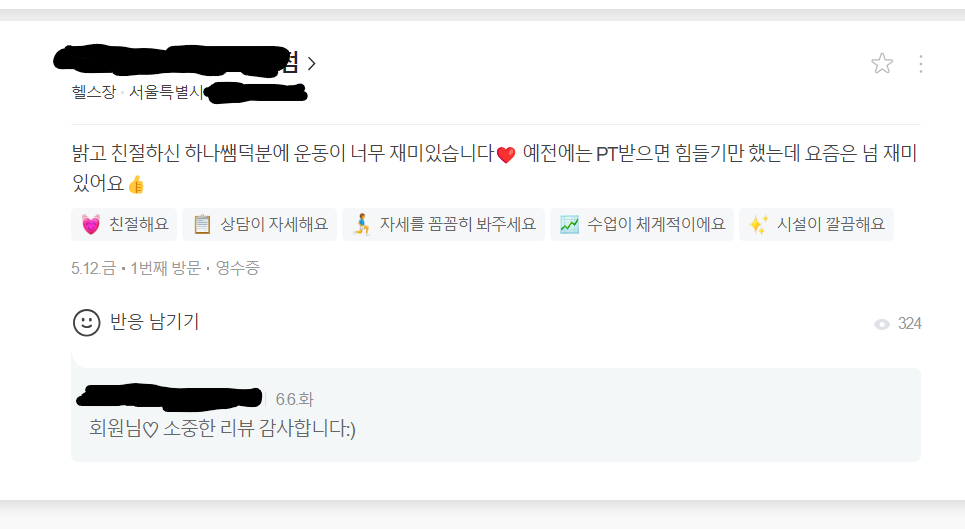Click the chart icon on 수업이 체계적이에요
The width and height of the screenshot is (965, 529).
pos(569,225)
